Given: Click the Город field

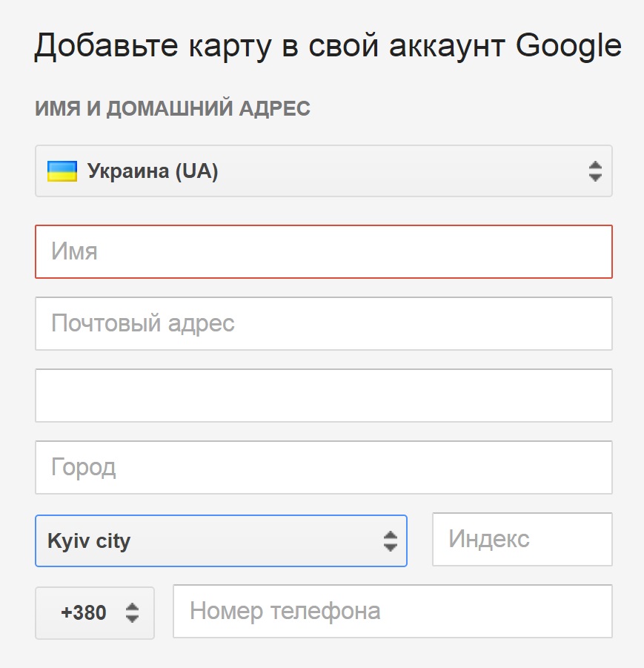Looking at the screenshot, I should coord(322,467).
